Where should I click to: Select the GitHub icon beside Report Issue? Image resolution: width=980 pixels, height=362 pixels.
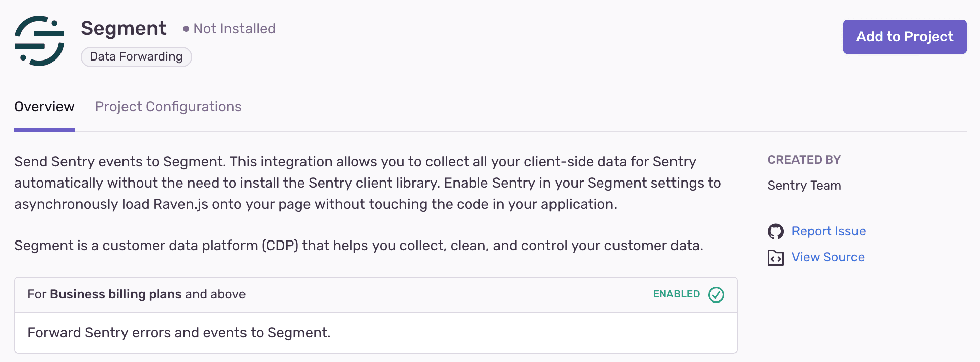776,231
